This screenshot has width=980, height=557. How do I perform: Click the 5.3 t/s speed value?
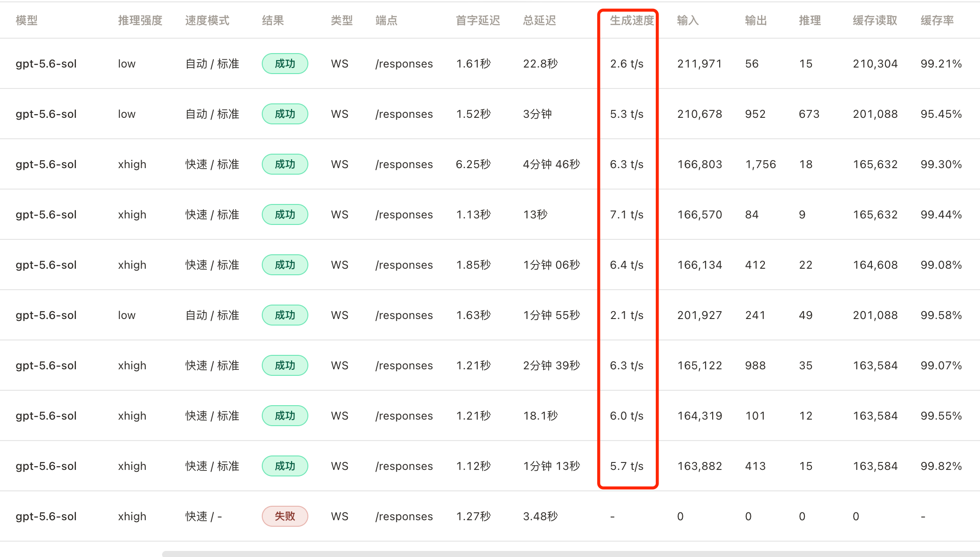[x=627, y=114]
